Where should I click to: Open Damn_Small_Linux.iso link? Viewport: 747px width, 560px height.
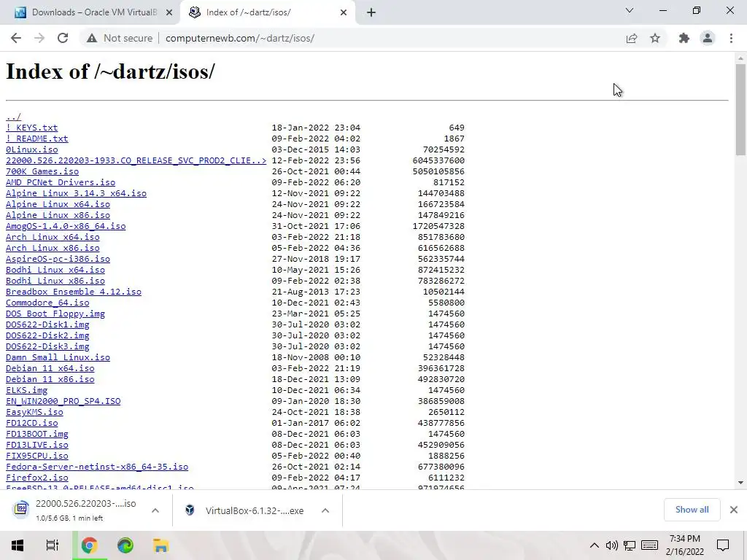[58, 357]
